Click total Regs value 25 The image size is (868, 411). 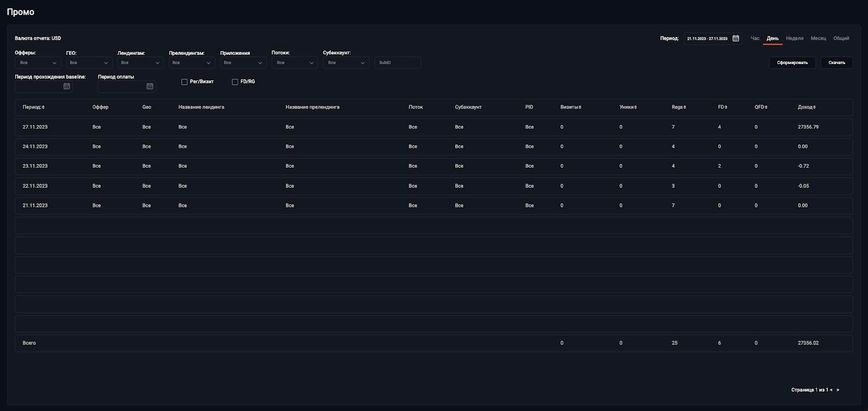(x=674, y=343)
